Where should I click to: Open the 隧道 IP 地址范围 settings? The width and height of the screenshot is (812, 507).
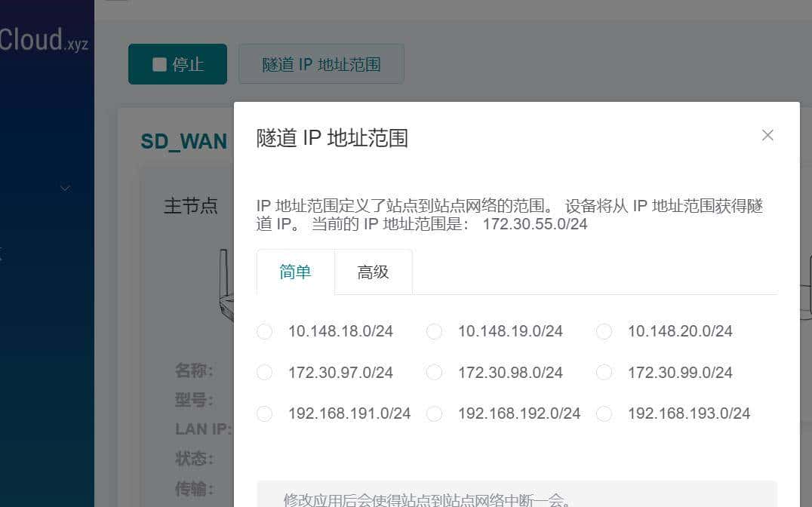pos(321,63)
